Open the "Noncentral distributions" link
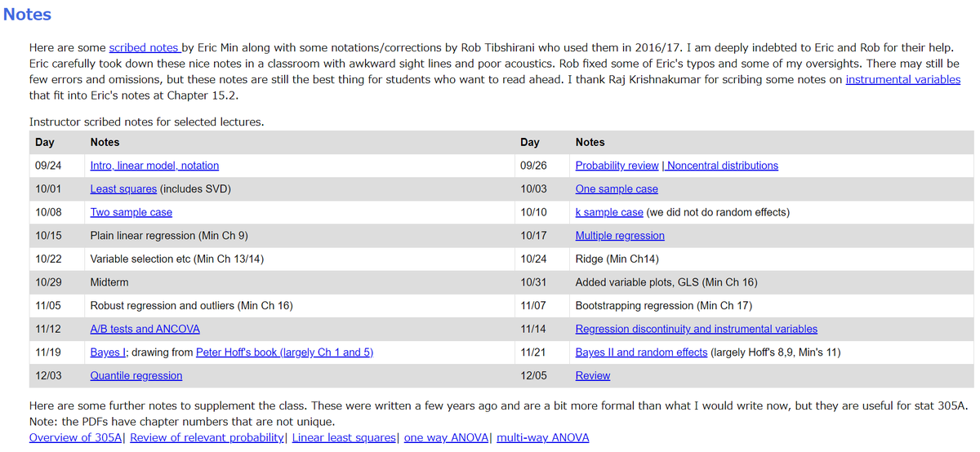980x452 pixels. [721, 166]
